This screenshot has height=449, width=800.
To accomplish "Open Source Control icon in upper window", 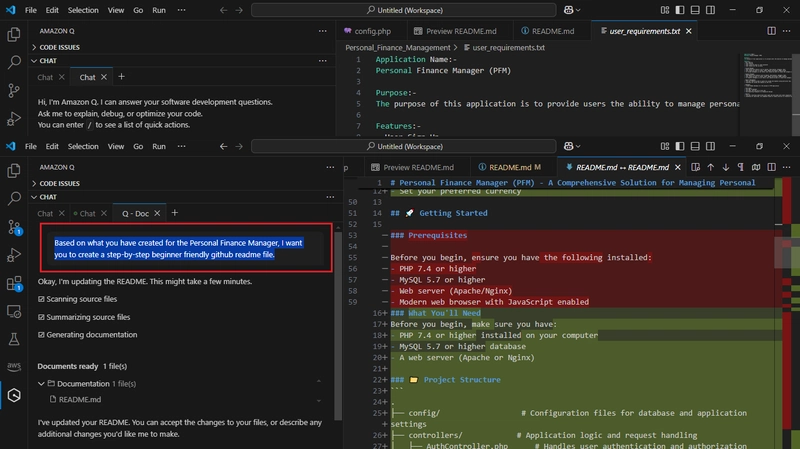I will [x=14, y=90].
